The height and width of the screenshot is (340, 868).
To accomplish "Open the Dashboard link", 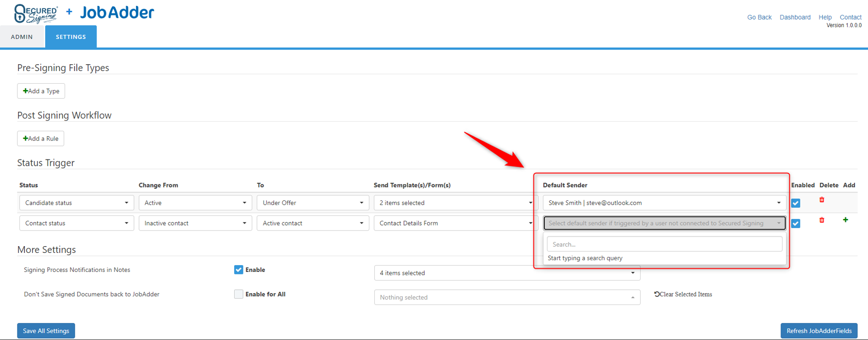I will 795,17.
